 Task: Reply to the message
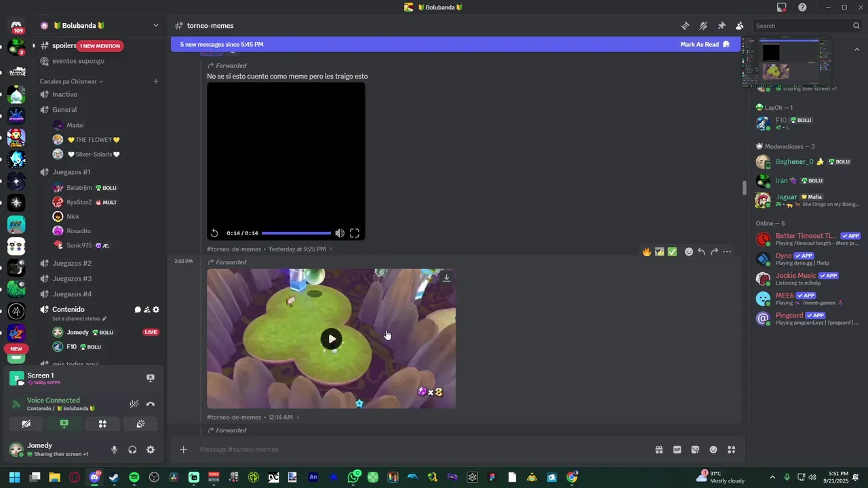pos(701,251)
